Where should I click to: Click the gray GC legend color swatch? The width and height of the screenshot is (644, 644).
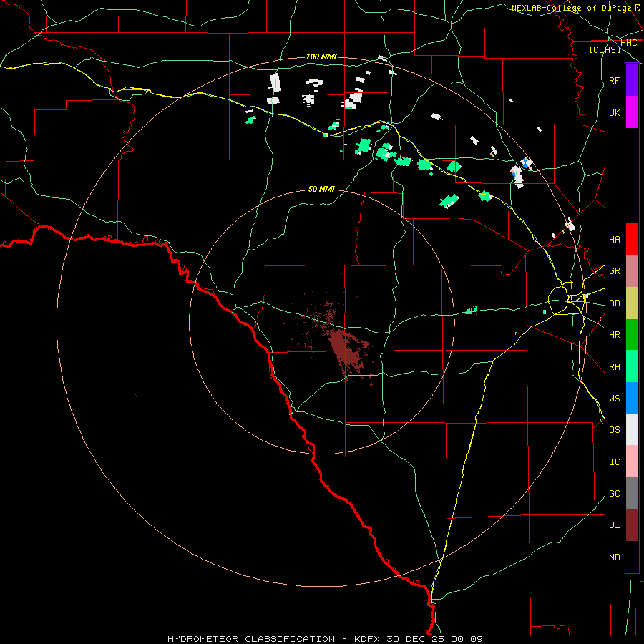pyautogui.click(x=632, y=493)
